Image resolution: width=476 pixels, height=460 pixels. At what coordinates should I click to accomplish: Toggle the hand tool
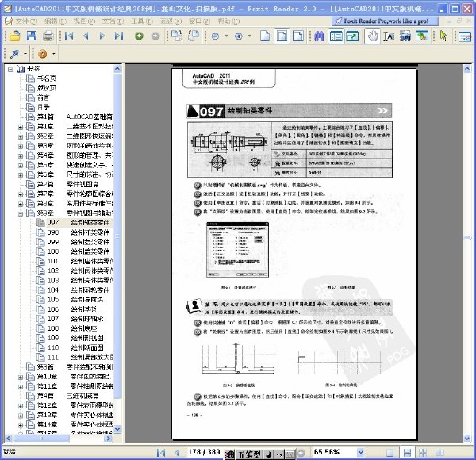click(x=372, y=36)
